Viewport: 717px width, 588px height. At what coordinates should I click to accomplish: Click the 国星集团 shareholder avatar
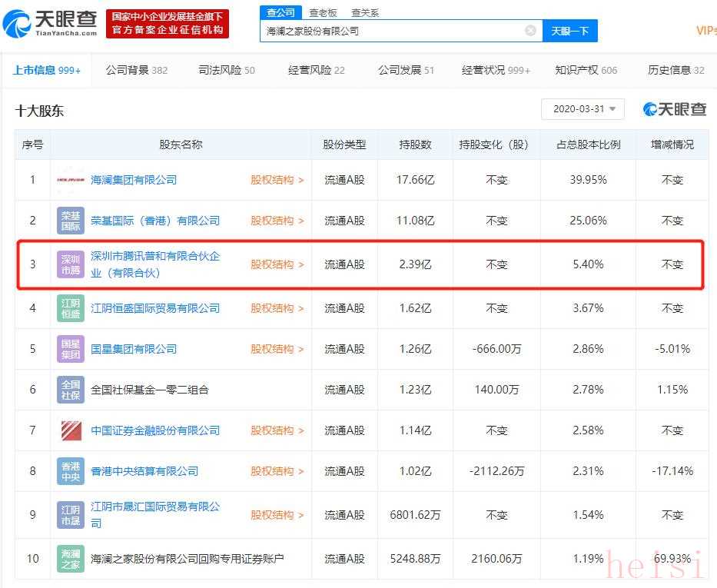[x=71, y=349]
